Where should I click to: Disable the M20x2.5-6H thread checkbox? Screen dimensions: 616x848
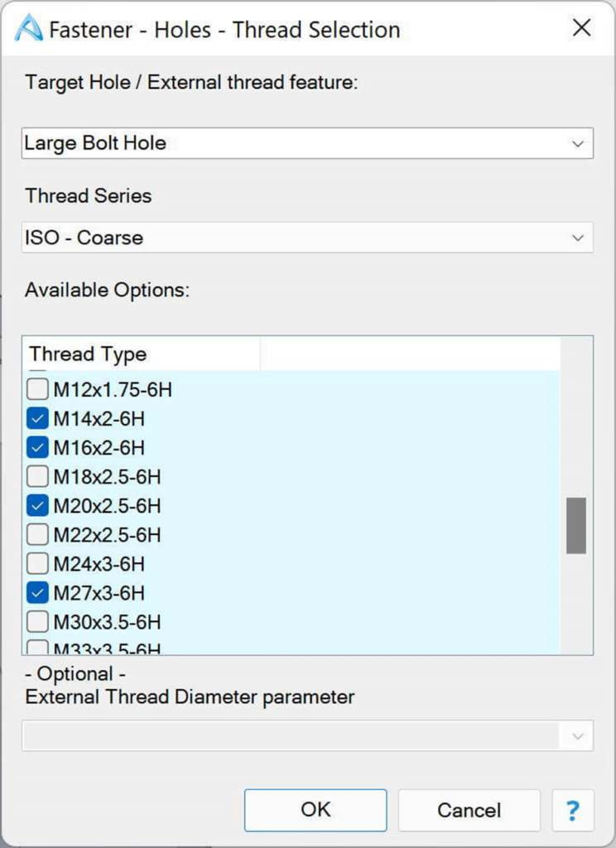coord(38,506)
